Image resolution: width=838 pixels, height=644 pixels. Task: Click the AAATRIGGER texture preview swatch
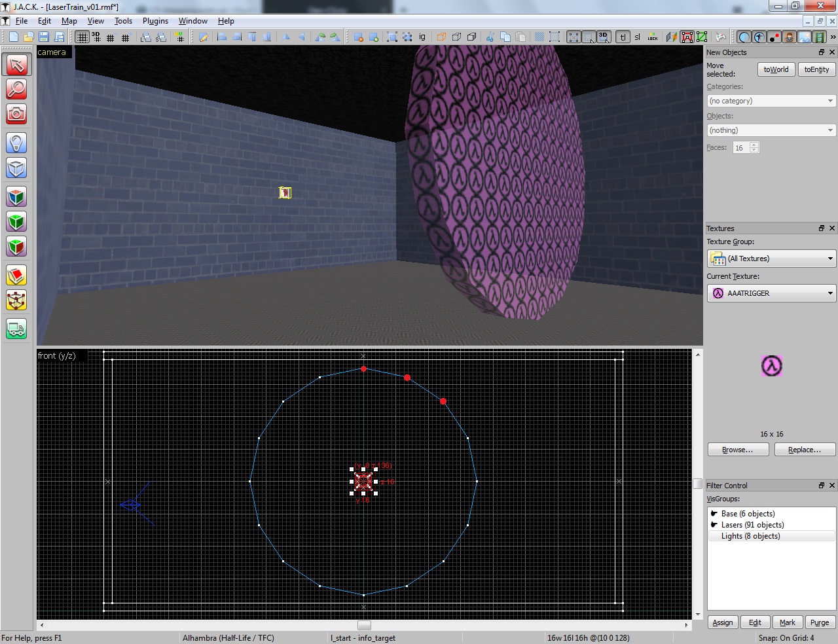772,366
